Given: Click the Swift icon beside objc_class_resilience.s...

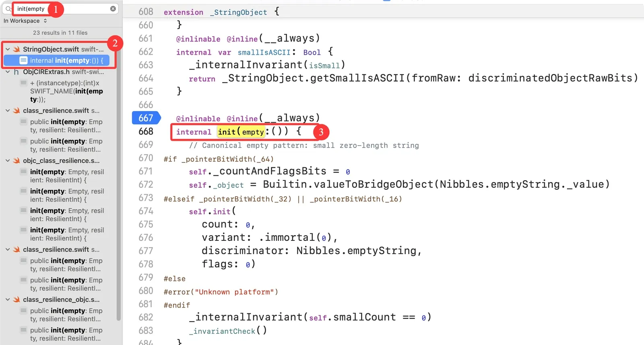Looking at the screenshot, I should (17, 160).
